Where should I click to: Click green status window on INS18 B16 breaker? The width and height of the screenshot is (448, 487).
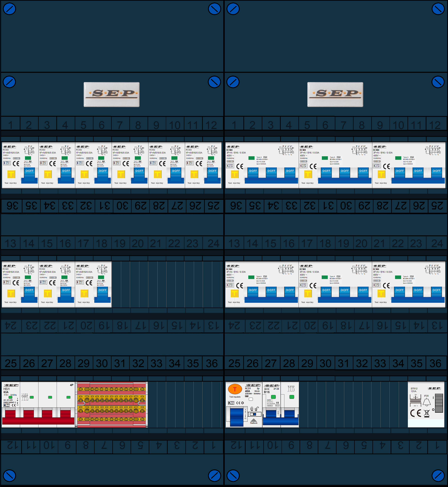[273, 397]
